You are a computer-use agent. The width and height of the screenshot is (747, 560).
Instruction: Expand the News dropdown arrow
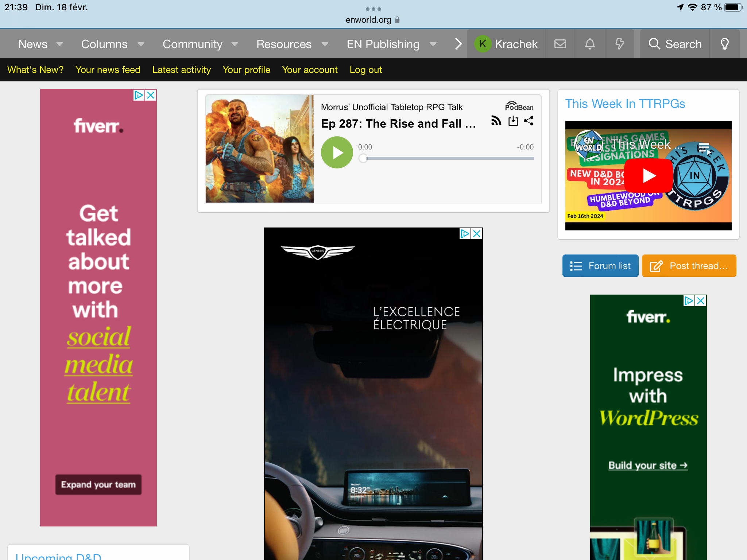click(59, 44)
